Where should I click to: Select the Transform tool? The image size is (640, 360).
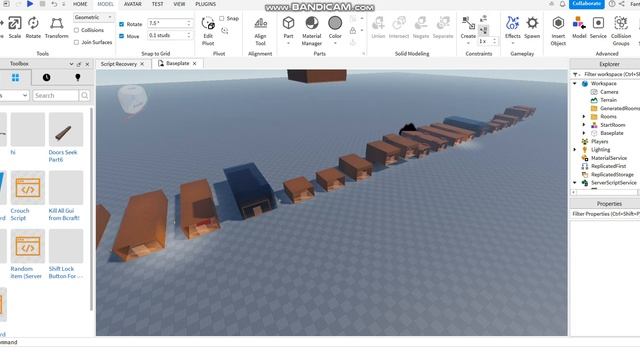tap(56, 27)
